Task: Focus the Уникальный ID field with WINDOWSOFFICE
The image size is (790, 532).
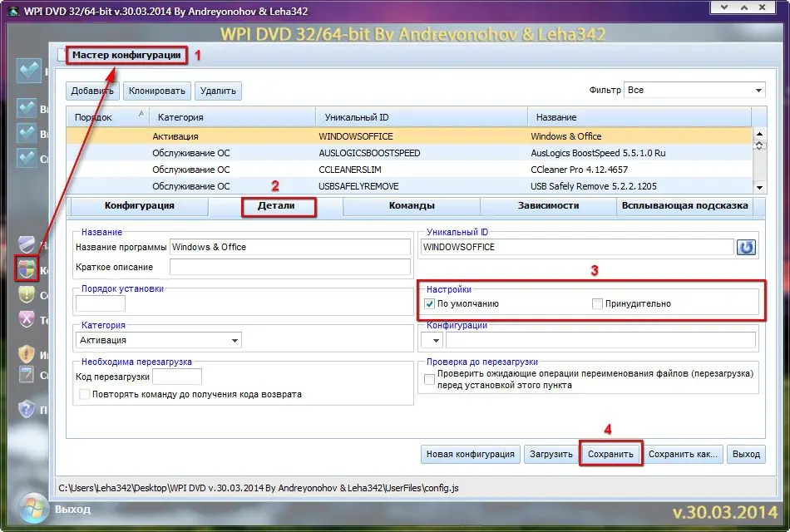Action: click(577, 247)
